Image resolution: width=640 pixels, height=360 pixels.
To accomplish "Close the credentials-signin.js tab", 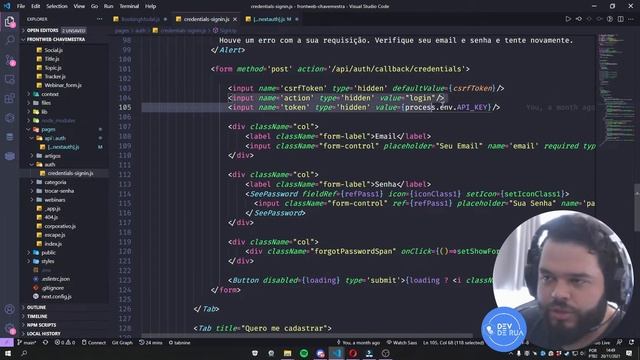I will pyautogui.click(x=235, y=19).
